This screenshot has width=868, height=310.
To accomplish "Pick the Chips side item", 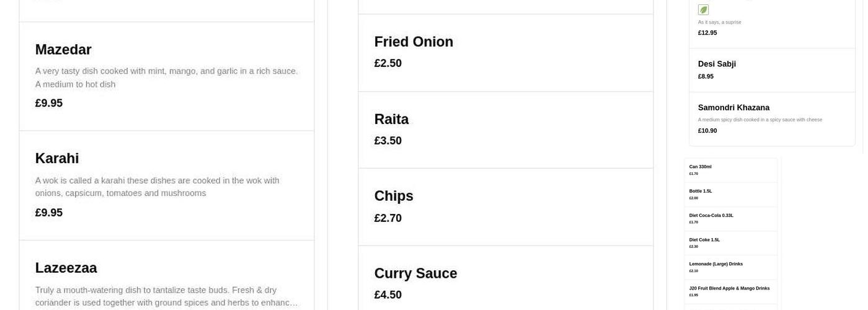I will [x=394, y=197].
